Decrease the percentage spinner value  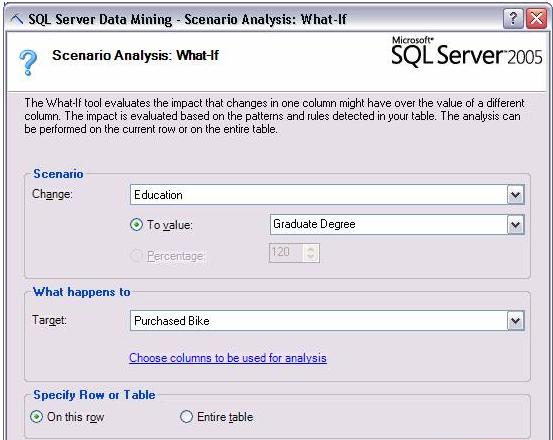[x=311, y=257]
